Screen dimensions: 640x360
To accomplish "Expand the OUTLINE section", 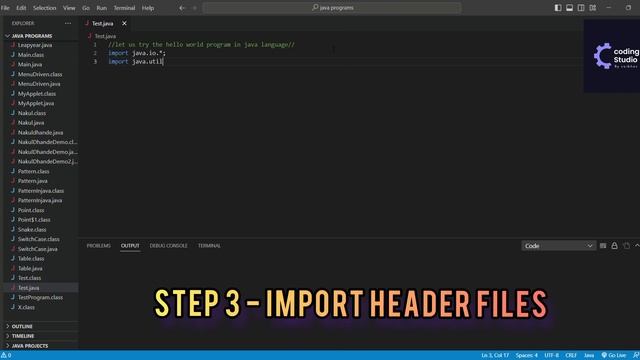I will [x=22, y=326].
